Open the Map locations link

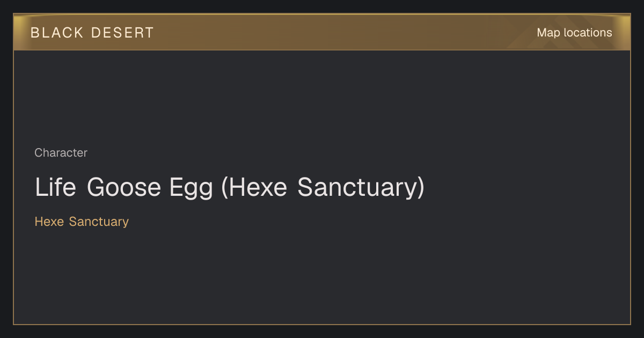[574, 33]
